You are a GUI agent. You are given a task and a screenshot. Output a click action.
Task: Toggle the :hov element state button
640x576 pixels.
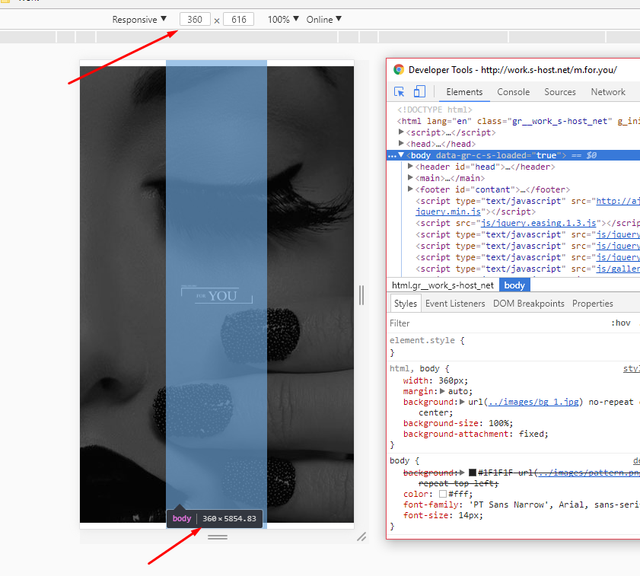click(620, 323)
